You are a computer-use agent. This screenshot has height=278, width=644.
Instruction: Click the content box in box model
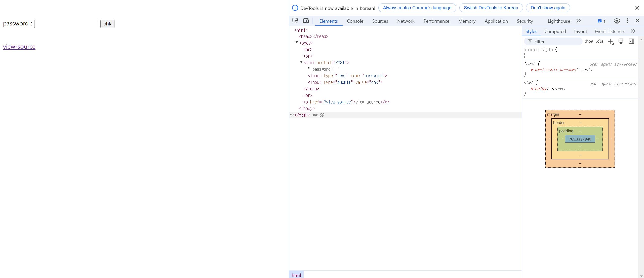click(580, 139)
